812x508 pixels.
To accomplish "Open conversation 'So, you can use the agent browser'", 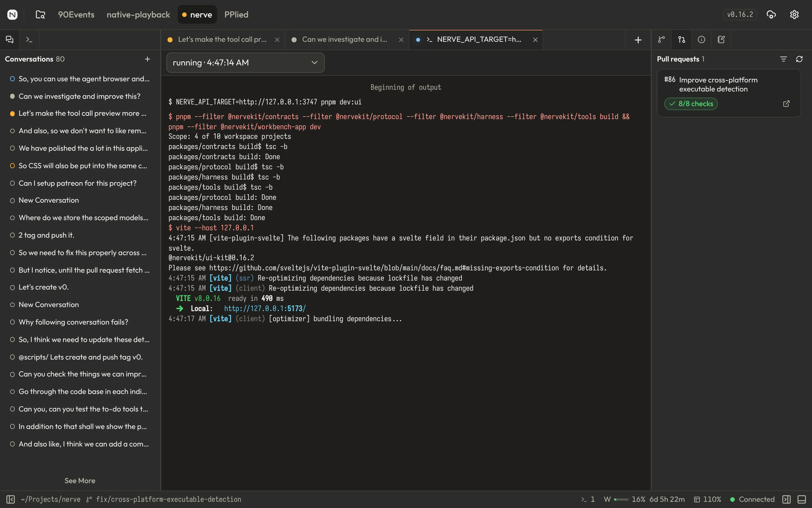I will point(80,79).
